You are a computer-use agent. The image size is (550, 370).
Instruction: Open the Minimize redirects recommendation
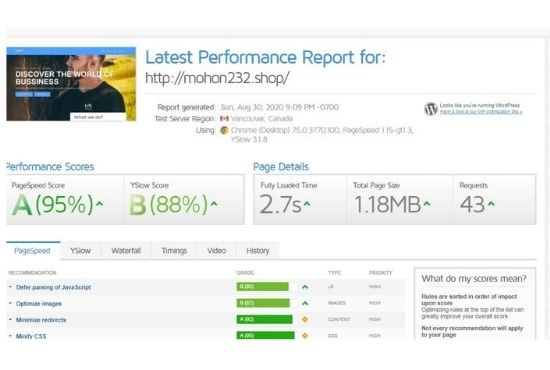(41, 320)
